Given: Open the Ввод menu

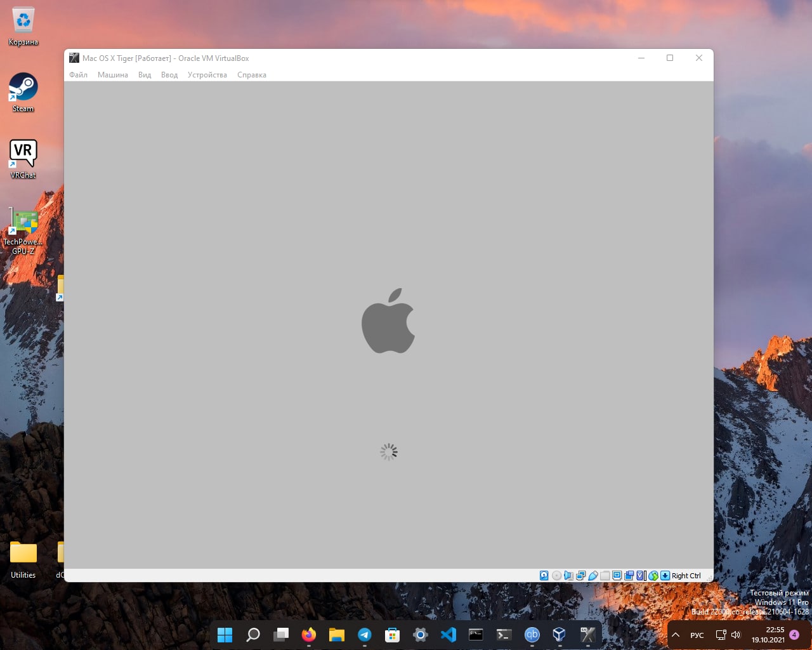Looking at the screenshot, I should click(x=169, y=75).
